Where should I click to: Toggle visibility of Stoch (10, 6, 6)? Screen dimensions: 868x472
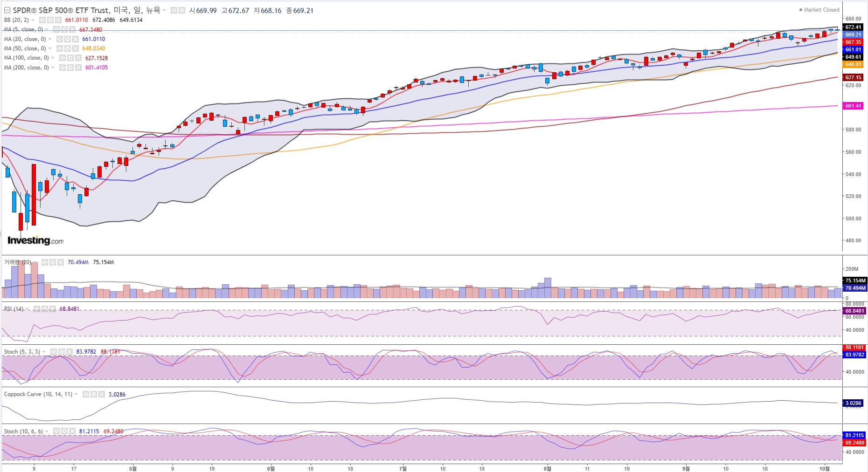(x=56, y=431)
